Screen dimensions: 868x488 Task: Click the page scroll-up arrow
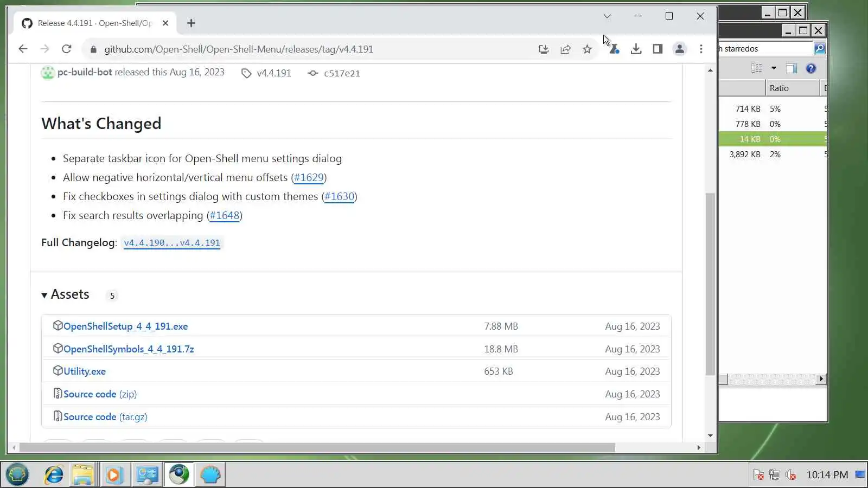pos(710,70)
